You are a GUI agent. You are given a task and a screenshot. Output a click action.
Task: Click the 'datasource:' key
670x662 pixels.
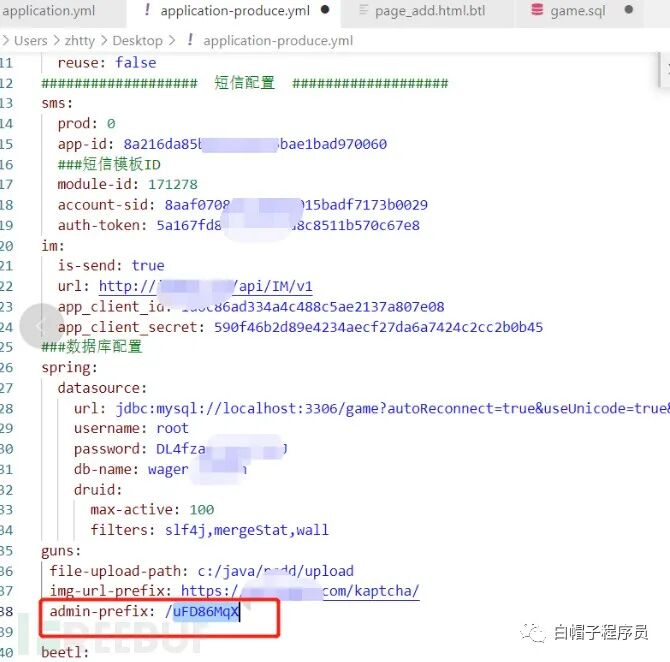(102, 388)
